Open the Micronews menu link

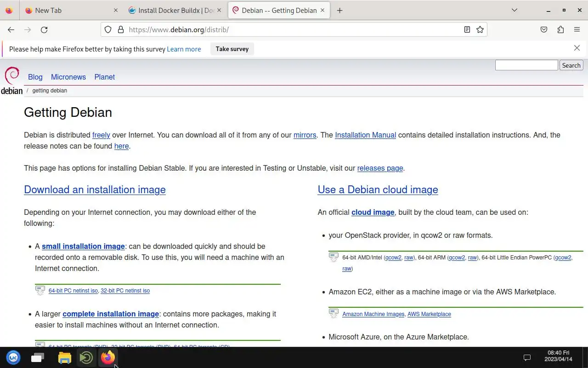(x=68, y=77)
